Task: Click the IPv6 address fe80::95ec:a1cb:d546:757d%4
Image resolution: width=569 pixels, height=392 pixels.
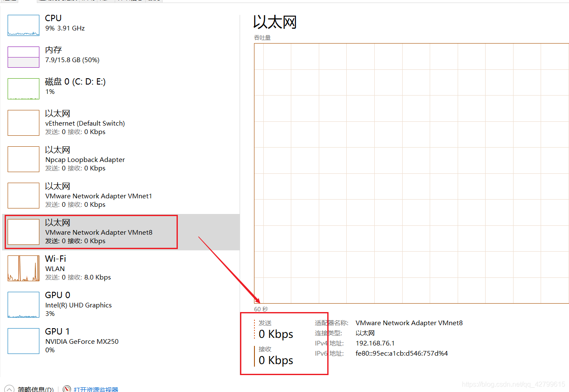Action: tap(402, 353)
